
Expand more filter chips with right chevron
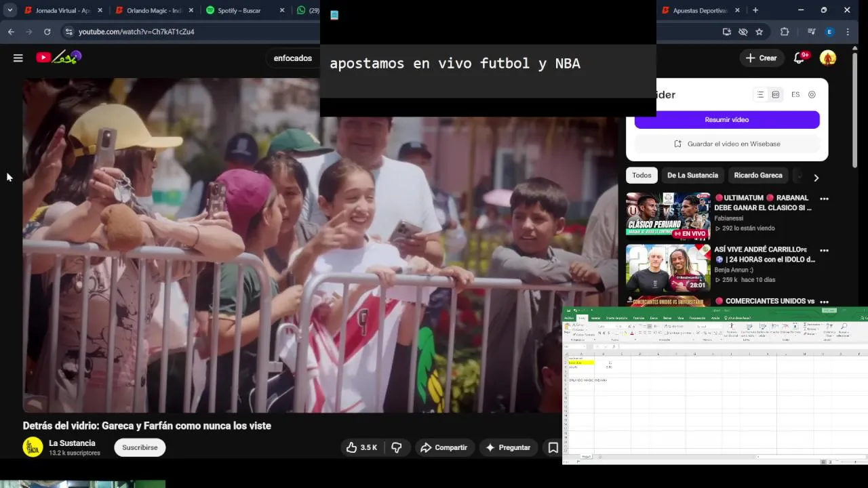click(x=816, y=178)
